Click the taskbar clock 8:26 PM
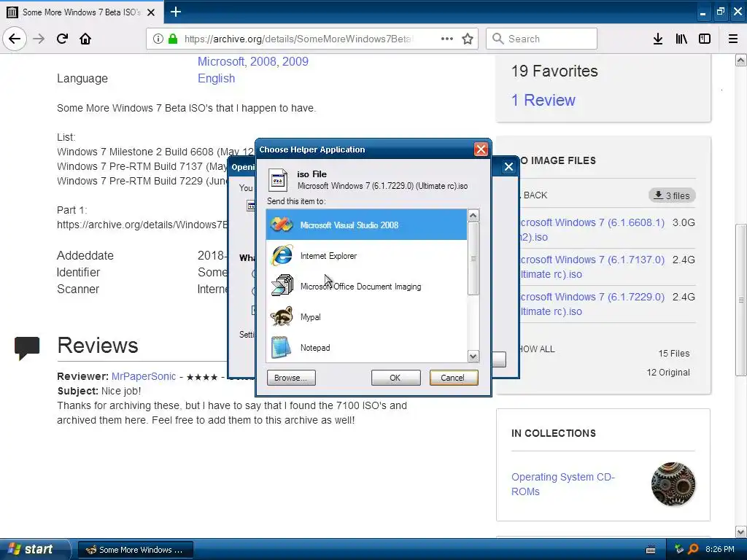747x560 pixels. click(719, 549)
